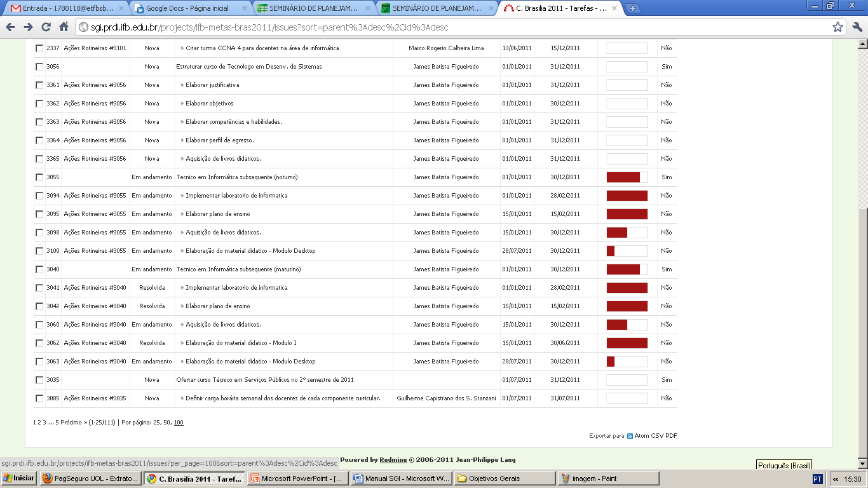Click arrow beside Implementar laboratorio, issue 3094
Viewport: 868px width, 488px height.
182,196
